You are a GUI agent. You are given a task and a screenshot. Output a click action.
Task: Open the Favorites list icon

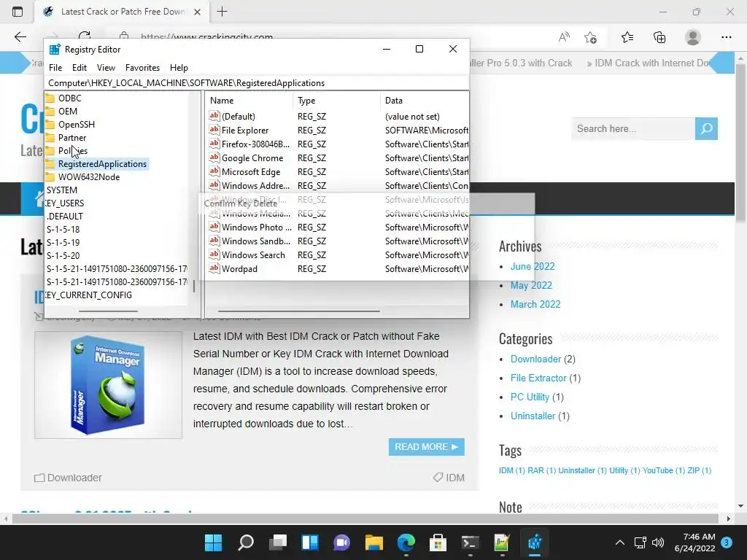[x=627, y=37]
